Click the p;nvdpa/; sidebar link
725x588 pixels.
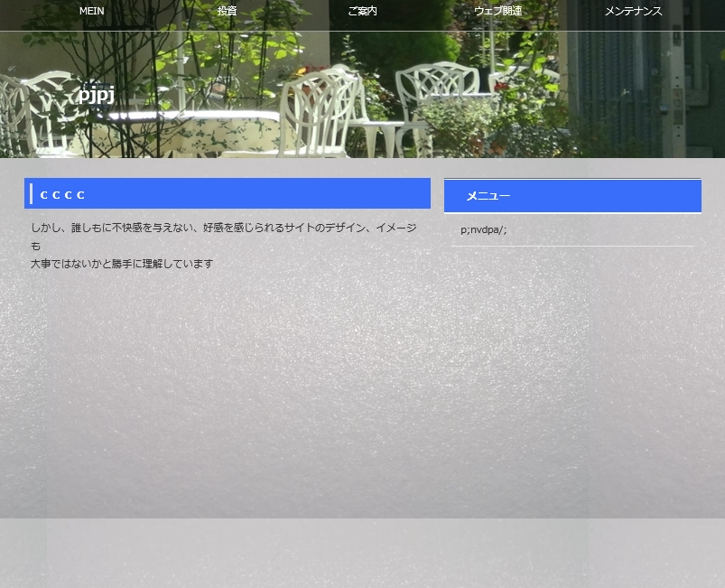(x=484, y=229)
